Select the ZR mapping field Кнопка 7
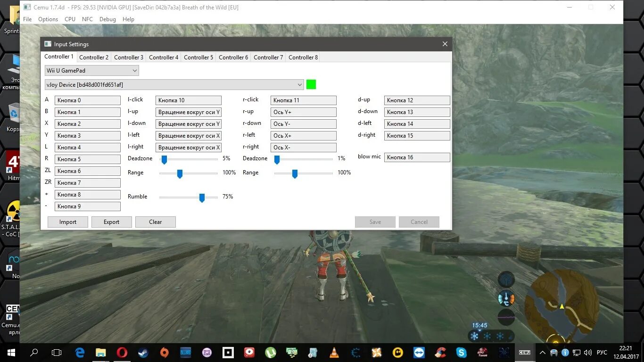This screenshot has width=644, height=362. click(x=88, y=183)
